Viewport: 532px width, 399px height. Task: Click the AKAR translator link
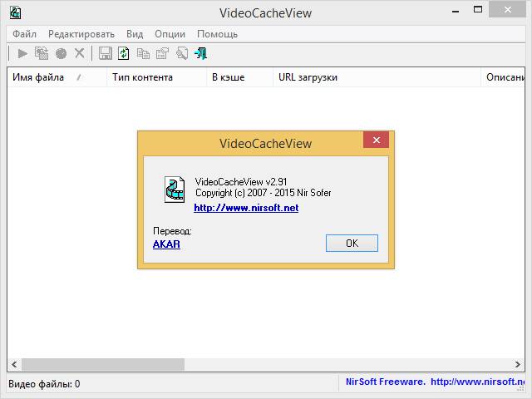pos(166,244)
